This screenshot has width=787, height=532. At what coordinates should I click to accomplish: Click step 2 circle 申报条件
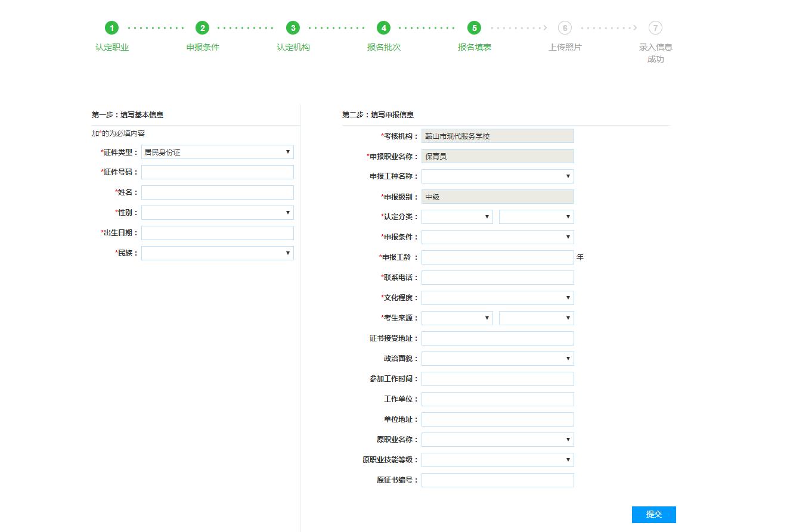click(203, 28)
